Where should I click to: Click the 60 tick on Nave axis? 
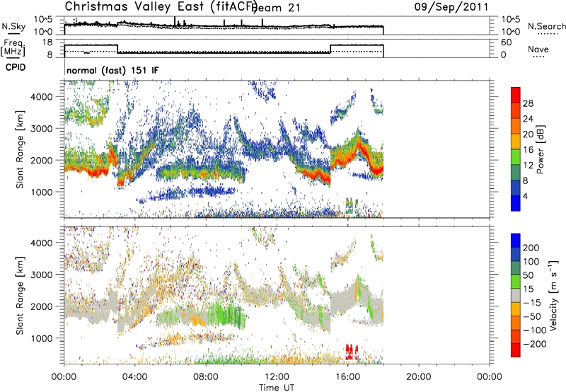point(507,42)
